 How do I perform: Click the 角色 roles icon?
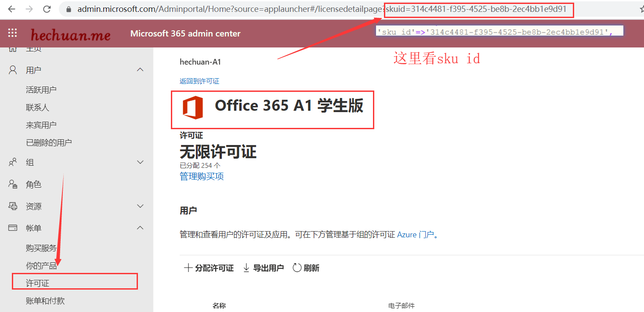tap(12, 184)
